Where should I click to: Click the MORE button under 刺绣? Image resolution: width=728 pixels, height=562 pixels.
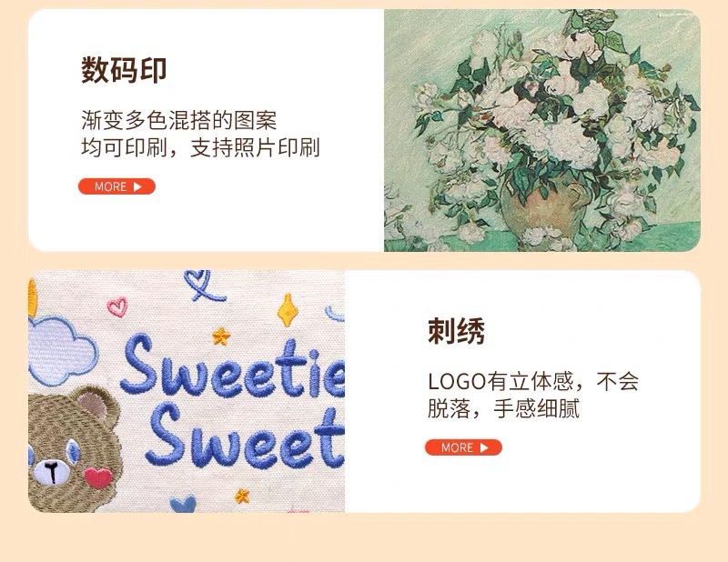(x=463, y=447)
